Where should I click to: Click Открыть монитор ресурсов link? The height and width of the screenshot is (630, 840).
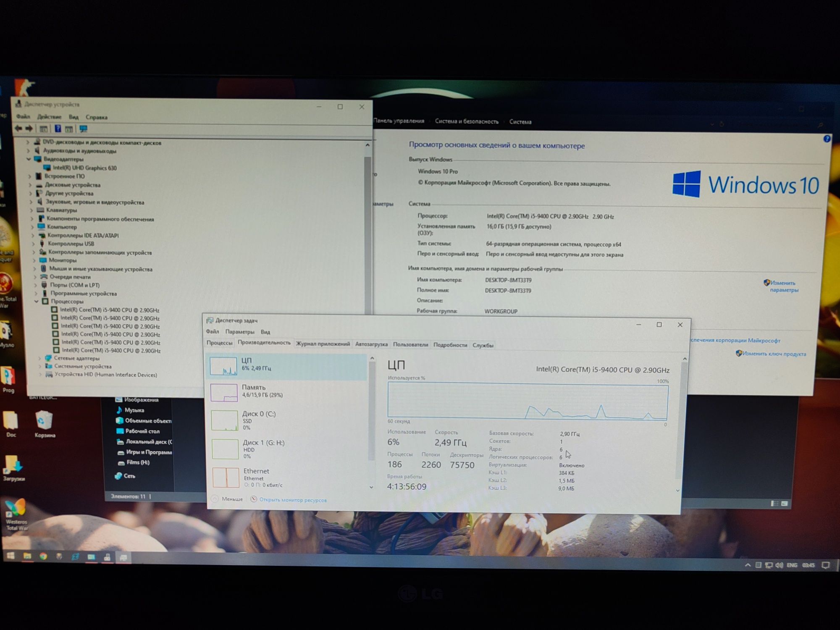(x=293, y=500)
